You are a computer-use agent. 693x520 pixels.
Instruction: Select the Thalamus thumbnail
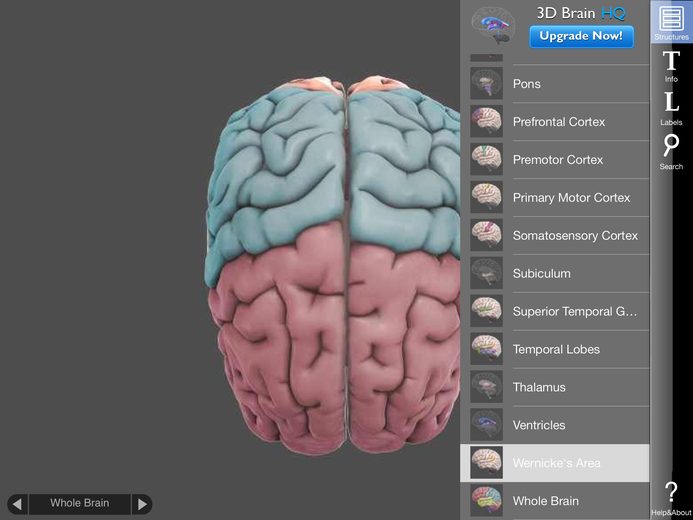486,387
